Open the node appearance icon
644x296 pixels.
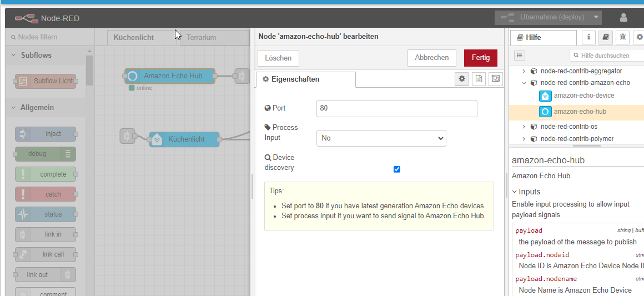pos(496,78)
